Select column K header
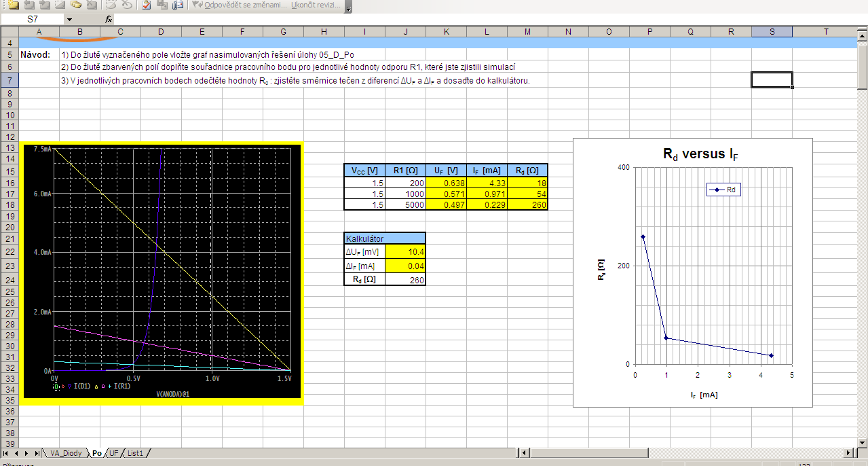The width and height of the screenshot is (868, 466). (x=446, y=31)
